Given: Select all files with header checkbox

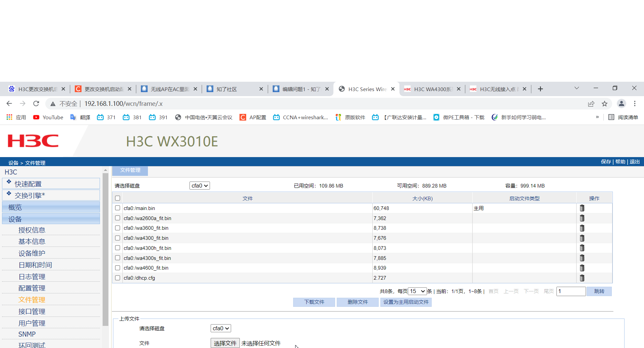Looking at the screenshot, I should pyautogui.click(x=117, y=198).
